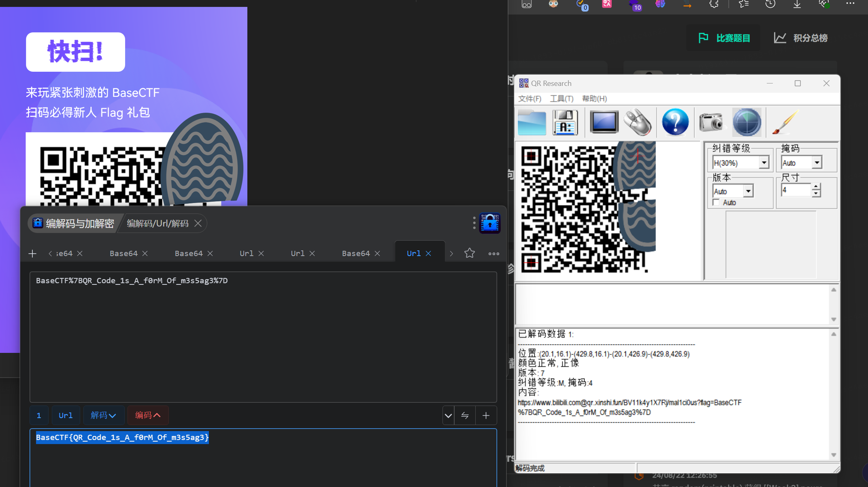Viewport: 868px width, 487px height.
Task: Click the 快扫! badge on the poster
Action: point(75,52)
